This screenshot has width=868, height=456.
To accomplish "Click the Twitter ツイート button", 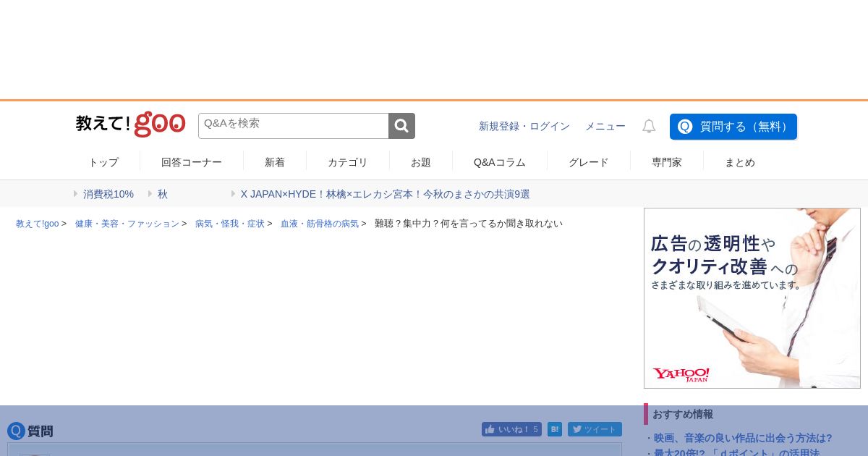I will pos(595,429).
